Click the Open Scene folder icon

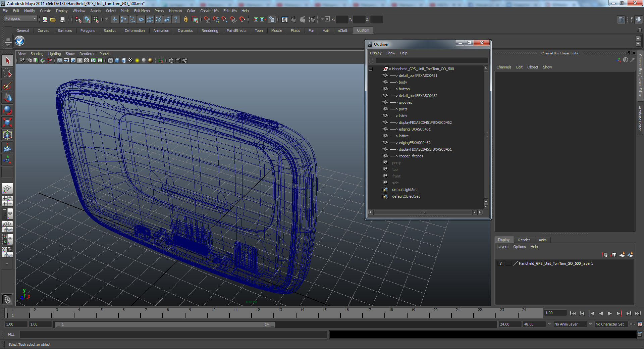pyautogui.click(x=53, y=19)
